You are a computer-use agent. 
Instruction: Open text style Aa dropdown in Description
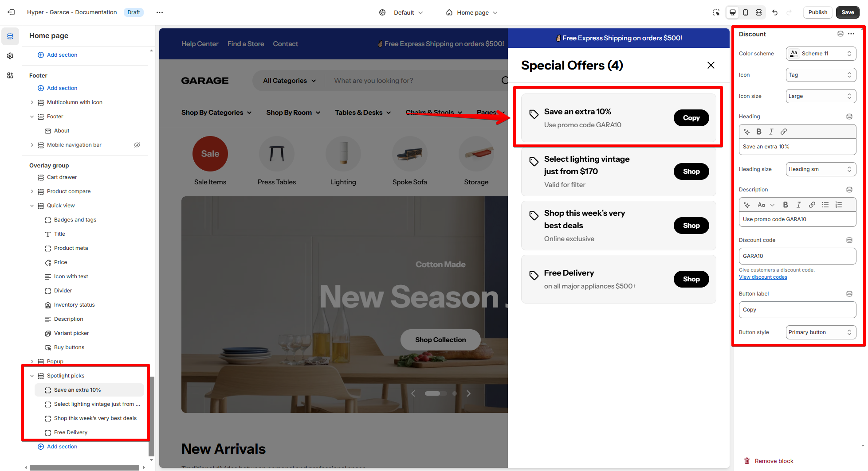coord(766,205)
